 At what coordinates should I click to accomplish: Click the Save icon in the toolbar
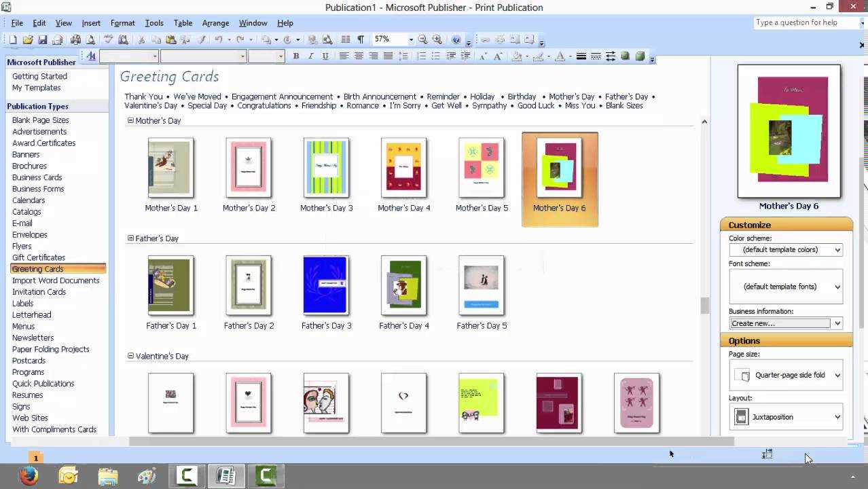[42, 40]
